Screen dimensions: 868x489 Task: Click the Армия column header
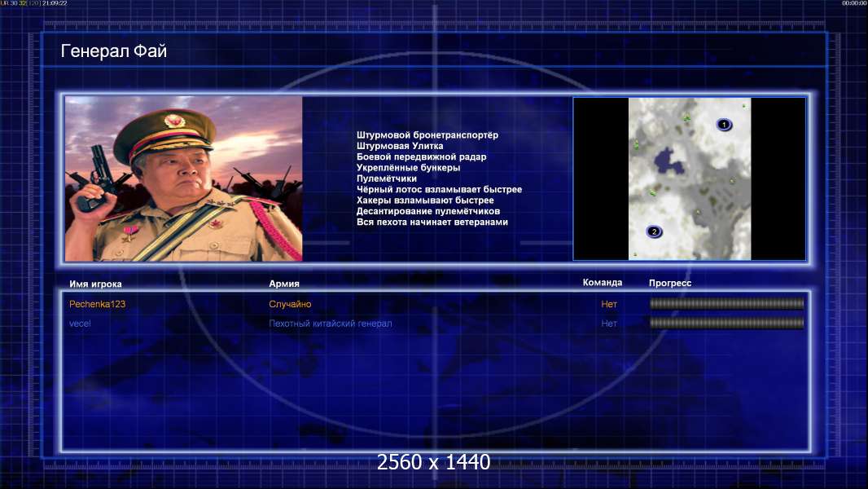point(284,284)
